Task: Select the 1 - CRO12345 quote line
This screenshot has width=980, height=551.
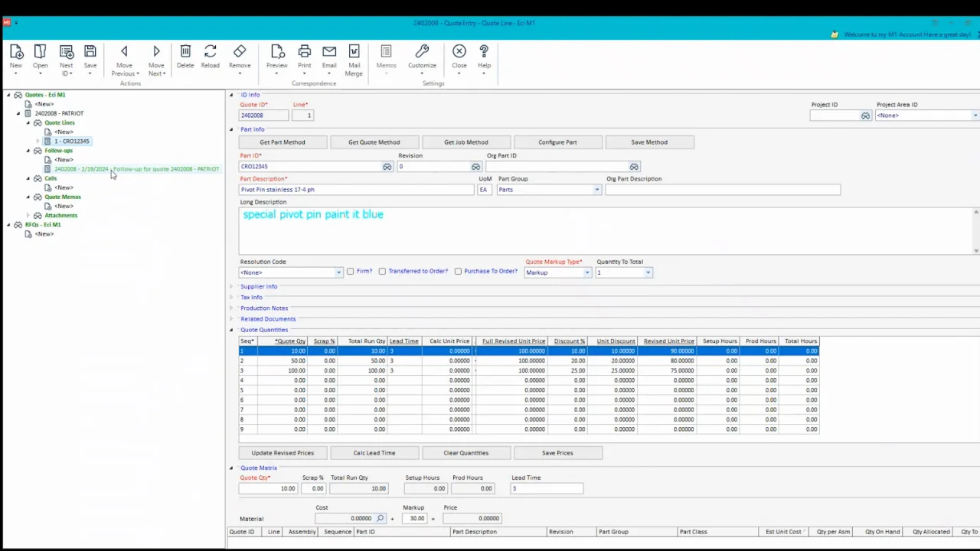Action: [71, 142]
